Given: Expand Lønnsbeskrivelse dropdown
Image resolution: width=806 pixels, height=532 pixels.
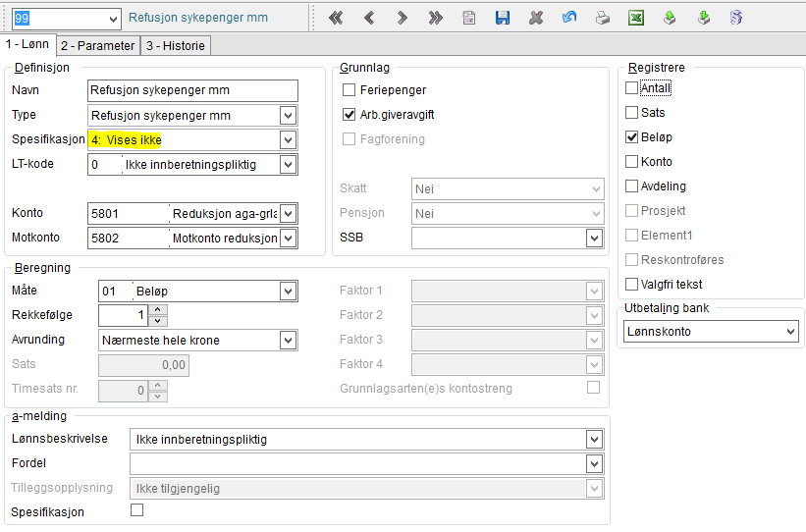Looking at the screenshot, I should point(595,440).
